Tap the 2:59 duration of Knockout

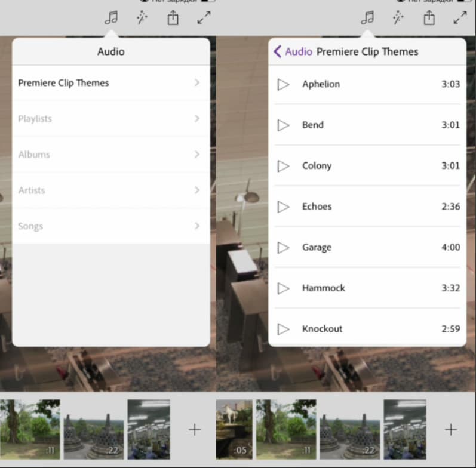(450, 329)
